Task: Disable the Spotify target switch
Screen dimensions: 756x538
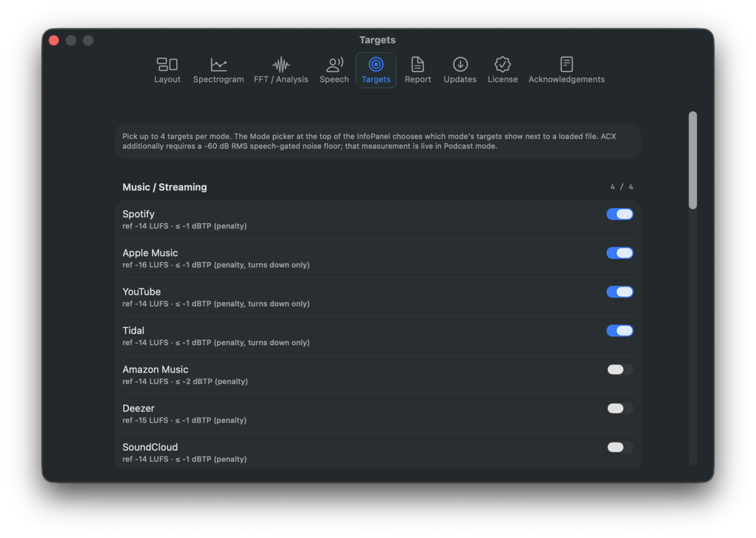Action: pyautogui.click(x=619, y=214)
